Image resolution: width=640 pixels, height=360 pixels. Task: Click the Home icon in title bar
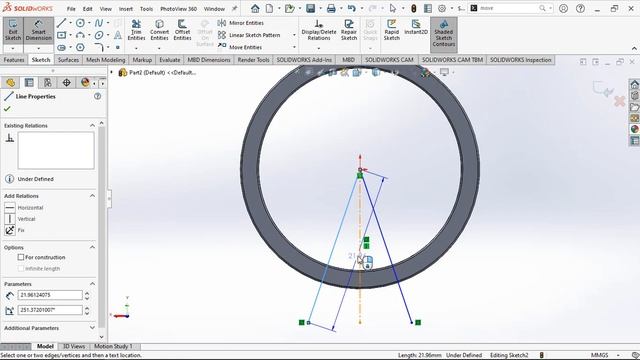pyautogui.click(x=255, y=8)
